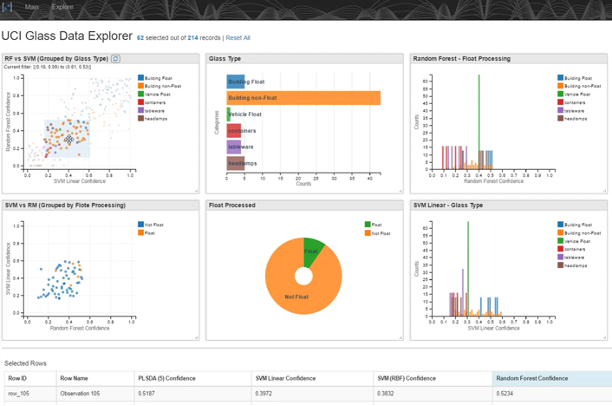Click the Selected Rows heading
The width and height of the screenshot is (612, 406).
pyautogui.click(x=25, y=363)
